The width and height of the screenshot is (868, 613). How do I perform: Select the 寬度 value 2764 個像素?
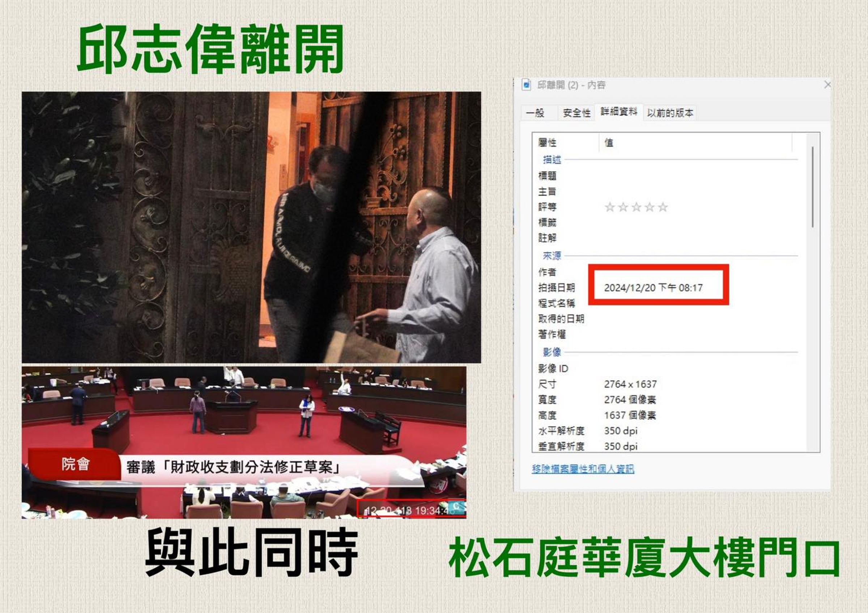tap(630, 400)
